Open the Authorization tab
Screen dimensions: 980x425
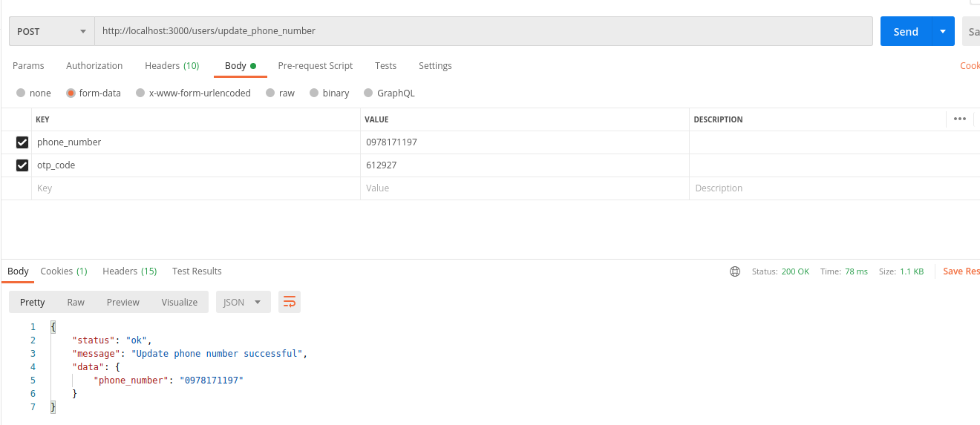tap(94, 66)
